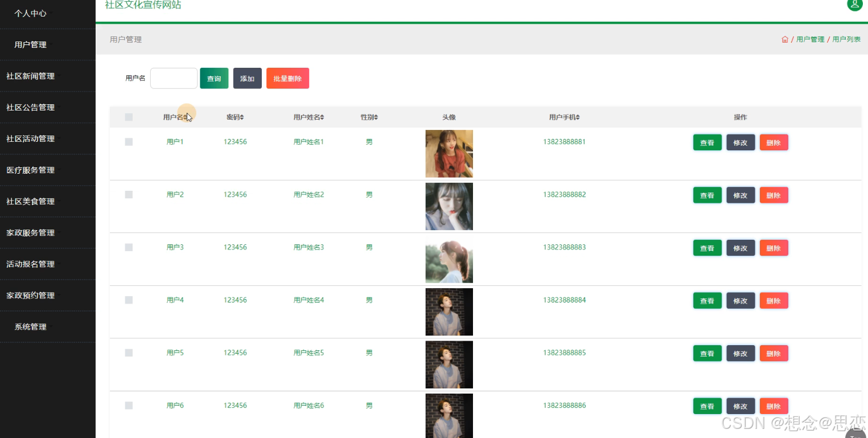
Task: Click the 查询 search button
Action: 214,79
